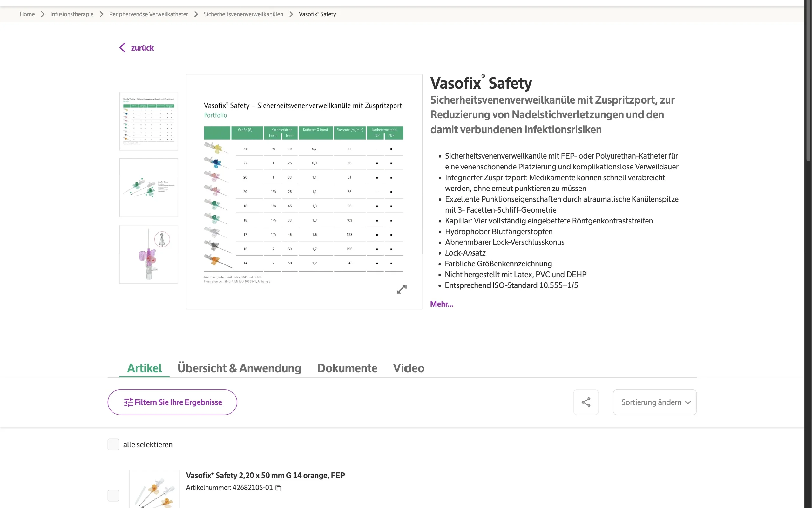
Task: Select the portfolio table thumbnail
Action: pos(149,121)
